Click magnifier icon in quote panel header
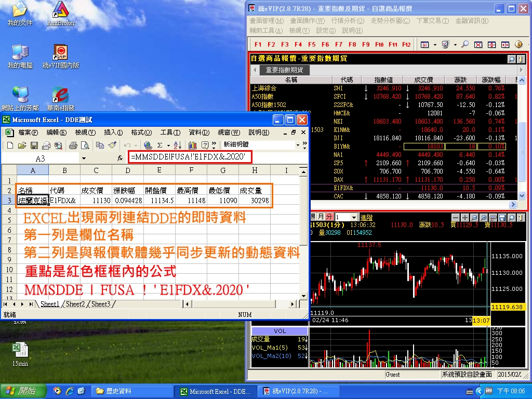This screenshot has height=399, width=532. pyautogui.click(x=511, y=59)
